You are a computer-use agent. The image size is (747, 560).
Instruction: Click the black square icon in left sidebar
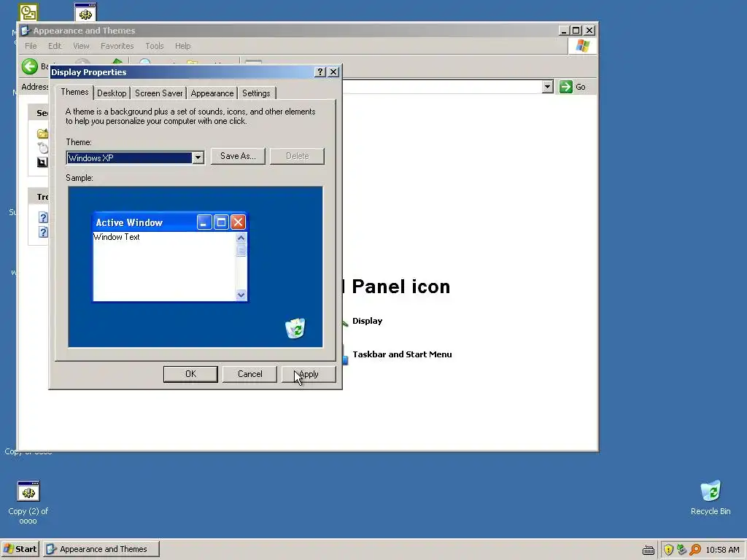pyautogui.click(x=42, y=163)
